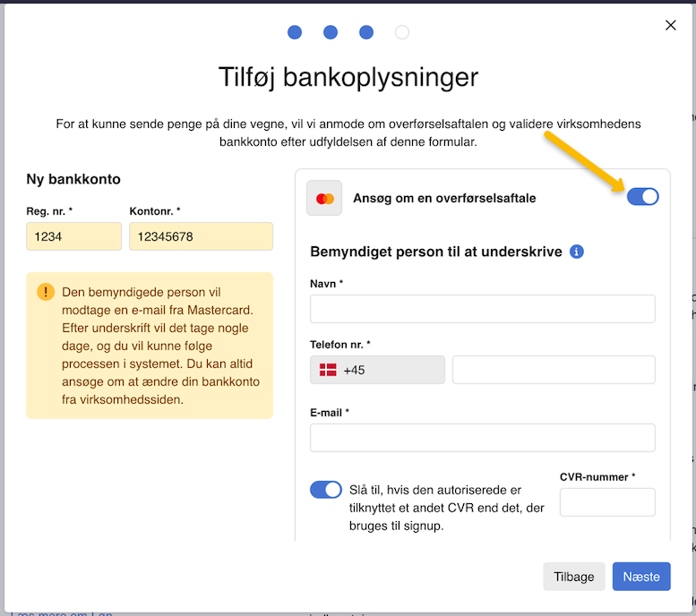
Task: Click the fourth empty step dot
Action: 402,32
